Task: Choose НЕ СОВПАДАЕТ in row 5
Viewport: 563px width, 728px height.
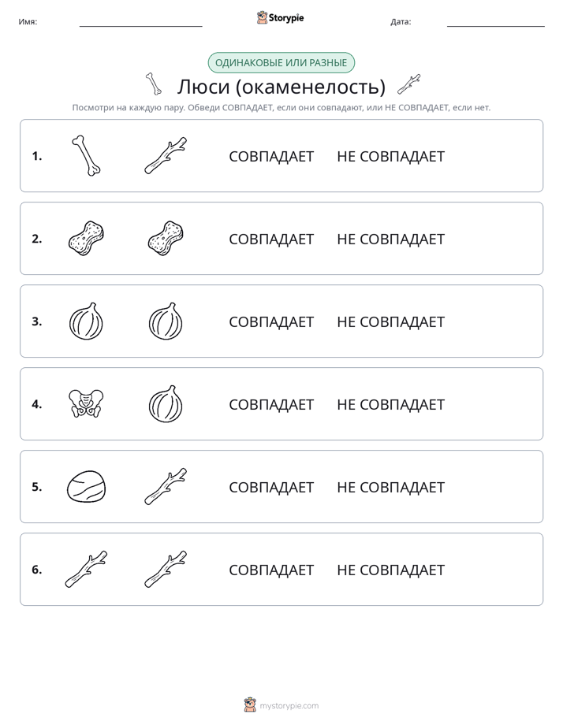Action: (390, 487)
